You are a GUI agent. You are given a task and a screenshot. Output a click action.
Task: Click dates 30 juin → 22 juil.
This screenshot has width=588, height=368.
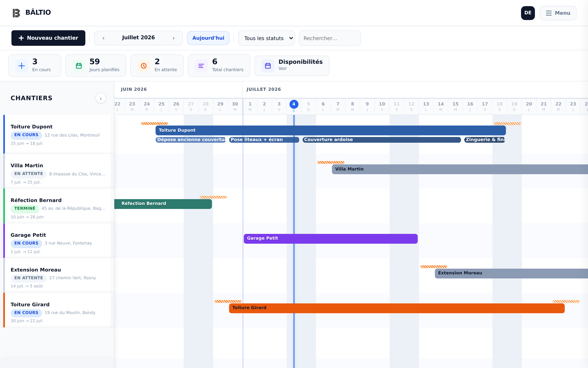27,321
